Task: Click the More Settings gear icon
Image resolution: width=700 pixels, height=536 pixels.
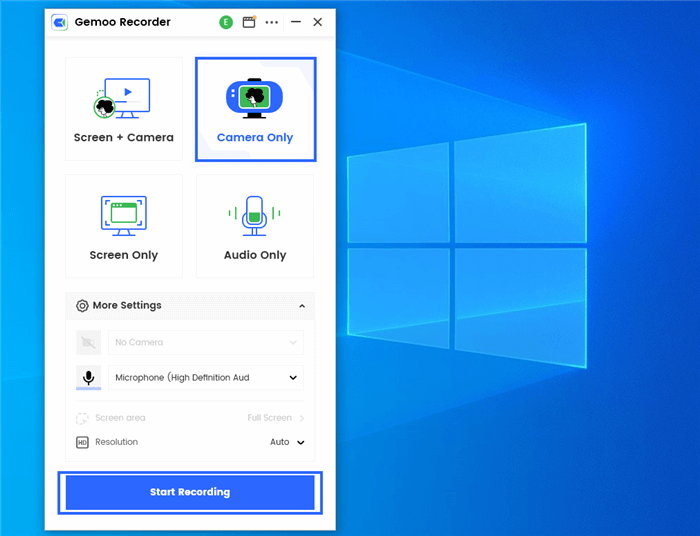Action: point(82,306)
